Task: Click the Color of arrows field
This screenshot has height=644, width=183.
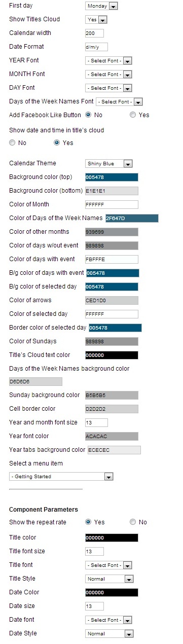Action: [x=112, y=300]
